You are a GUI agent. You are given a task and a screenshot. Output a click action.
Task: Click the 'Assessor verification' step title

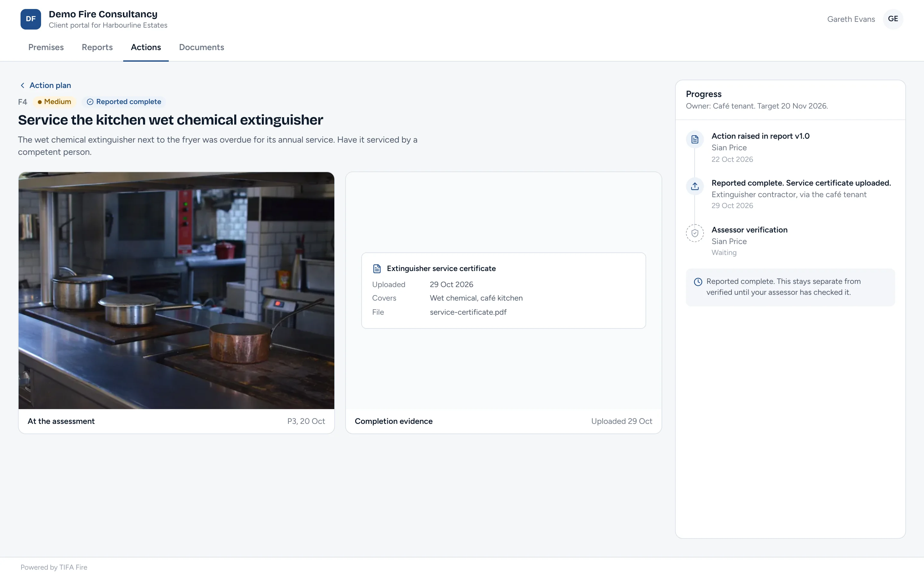[x=749, y=230]
